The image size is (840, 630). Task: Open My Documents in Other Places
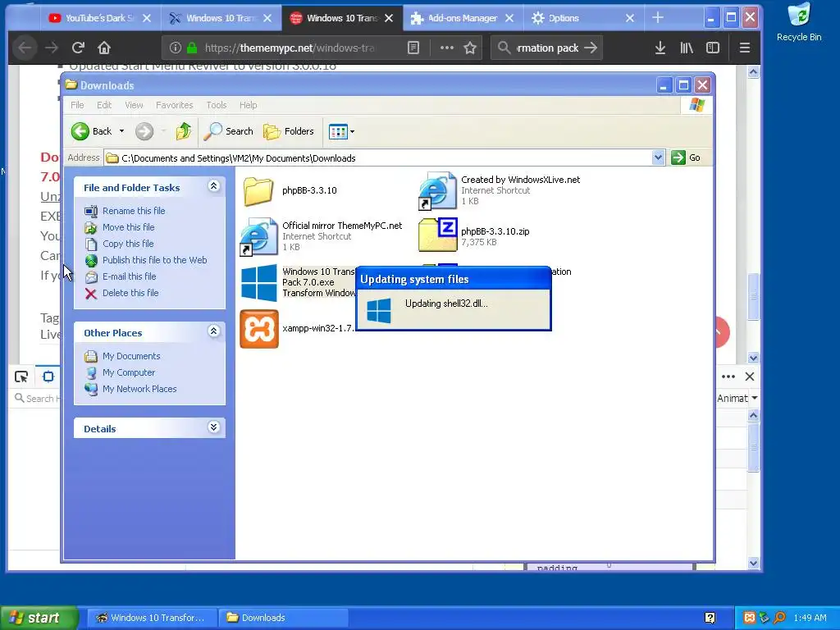130,356
